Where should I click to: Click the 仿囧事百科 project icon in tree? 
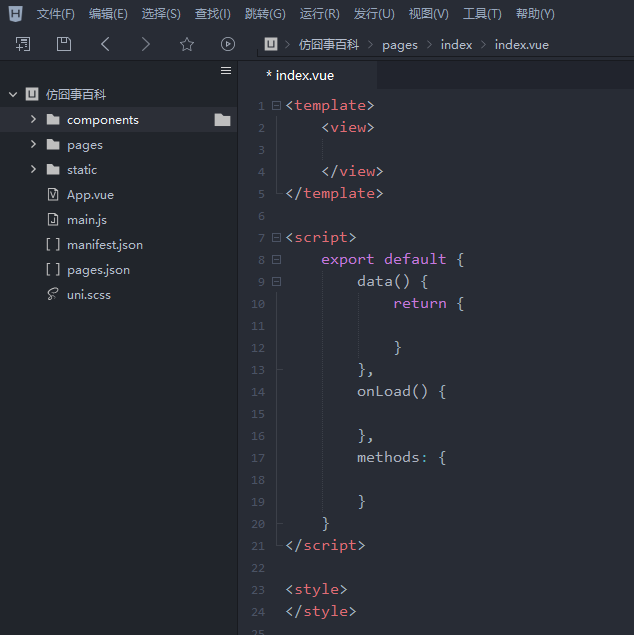(32, 94)
